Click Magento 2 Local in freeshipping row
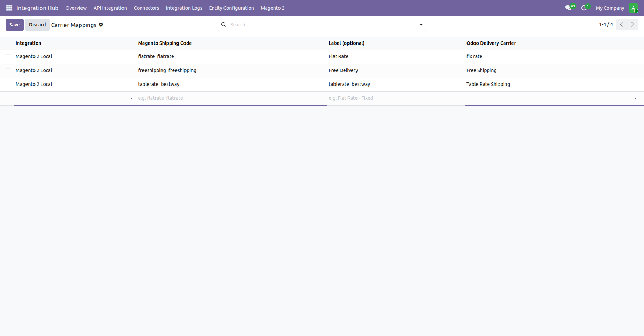The height and width of the screenshot is (336, 644). coord(34,70)
